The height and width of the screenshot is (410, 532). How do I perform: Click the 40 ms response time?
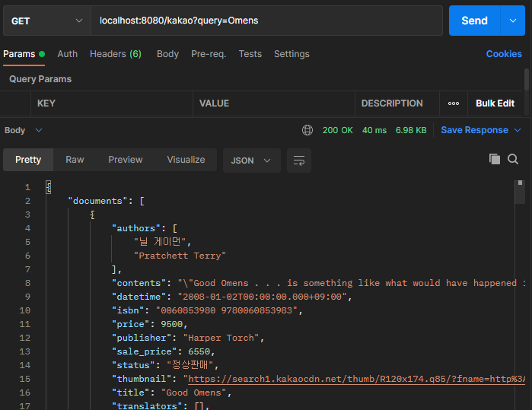point(374,130)
